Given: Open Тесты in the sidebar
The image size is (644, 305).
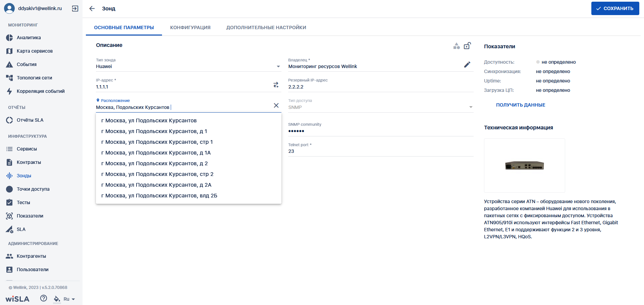Looking at the screenshot, I should tap(41, 202).
